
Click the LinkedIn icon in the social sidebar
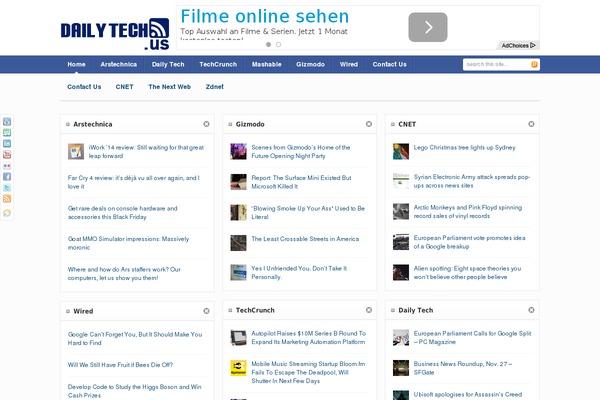click(7, 144)
